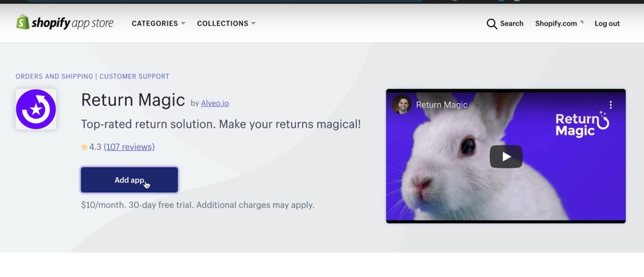Viewport: 644px width, 277px height.
Task: Click the 4.3 rating value
Action: click(95, 147)
